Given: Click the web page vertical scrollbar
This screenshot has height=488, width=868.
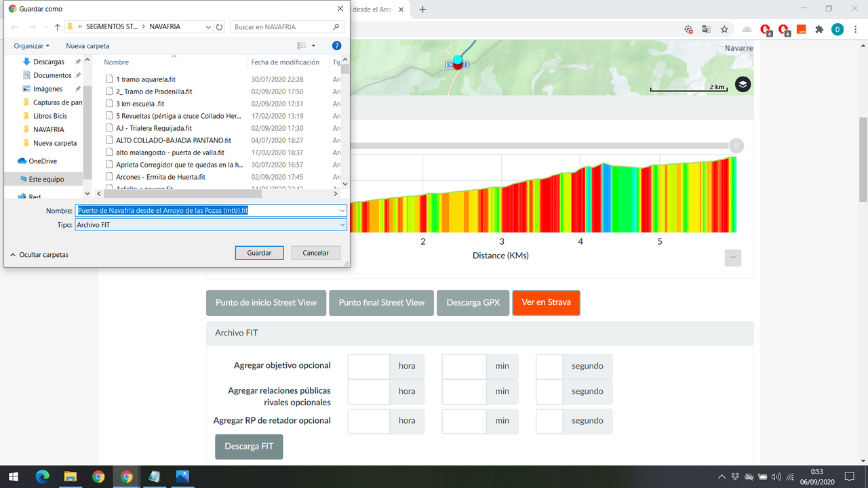Looking at the screenshot, I should coord(863,159).
